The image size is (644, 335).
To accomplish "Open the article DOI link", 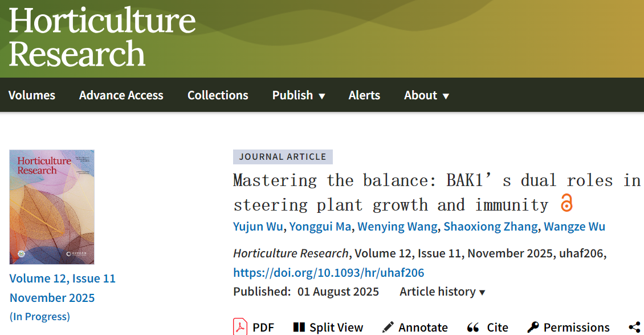I will click(328, 272).
